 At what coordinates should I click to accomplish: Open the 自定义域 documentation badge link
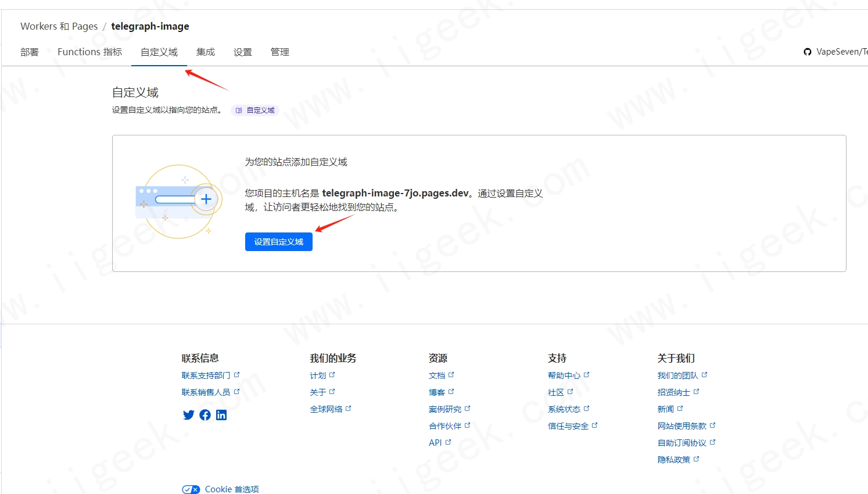click(255, 110)
